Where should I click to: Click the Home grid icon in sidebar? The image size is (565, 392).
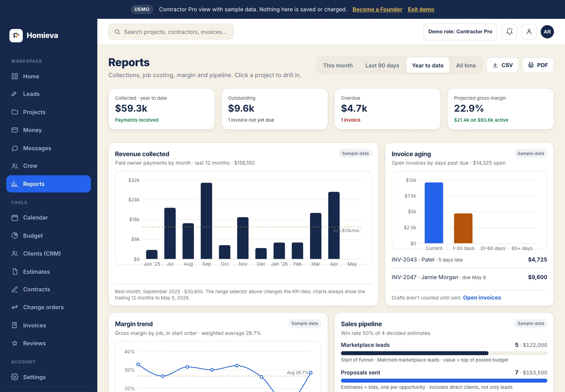[x=15, y=76]
